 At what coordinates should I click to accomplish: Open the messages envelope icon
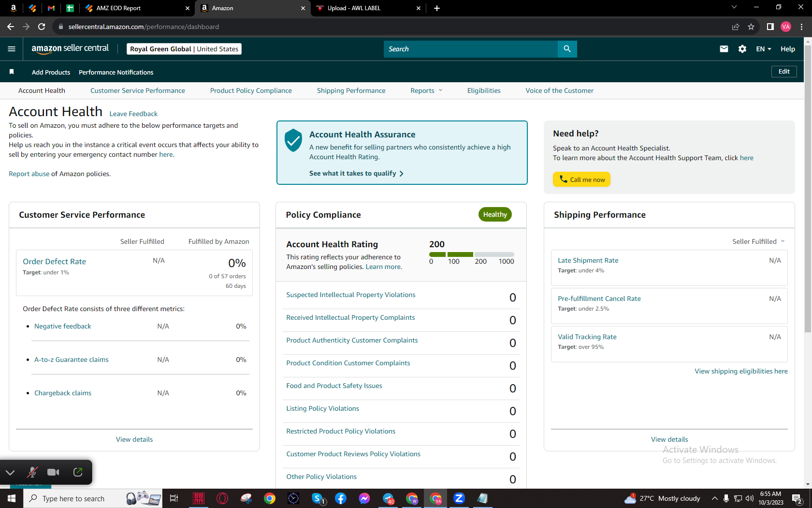pyautogui.click(x=724, y=49)
